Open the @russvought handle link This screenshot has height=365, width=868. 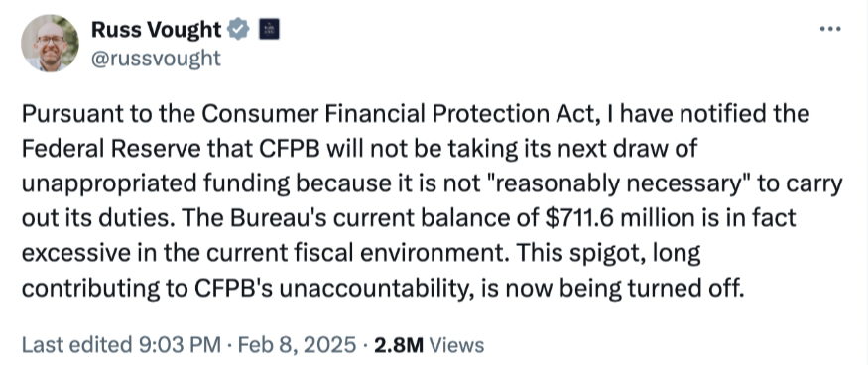point(156,58)
